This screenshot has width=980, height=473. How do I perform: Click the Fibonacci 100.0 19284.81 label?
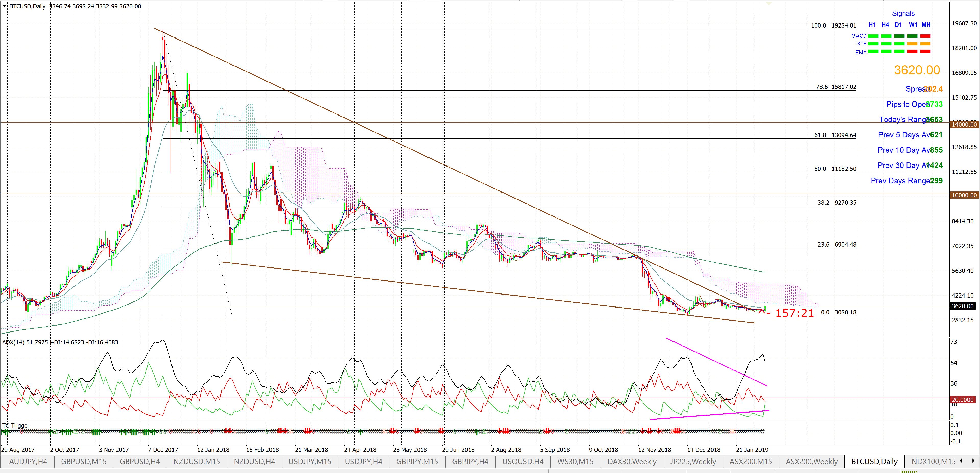pos(834,25)
